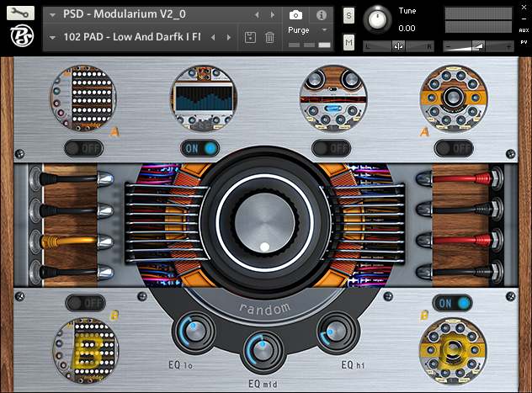532x393 pixels.
Task: Expand the 102 PAD snapshot dropdown
Action: [52, 38]
